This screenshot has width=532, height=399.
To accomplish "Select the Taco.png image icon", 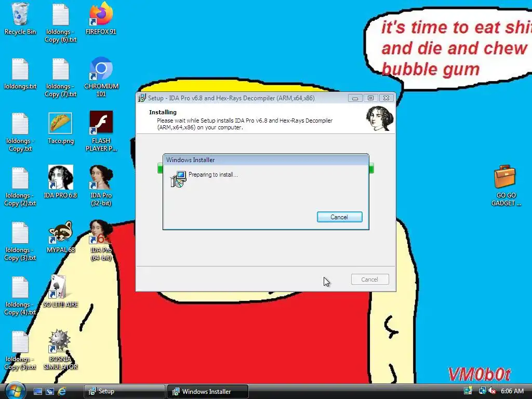I will (x=61, y=128).
